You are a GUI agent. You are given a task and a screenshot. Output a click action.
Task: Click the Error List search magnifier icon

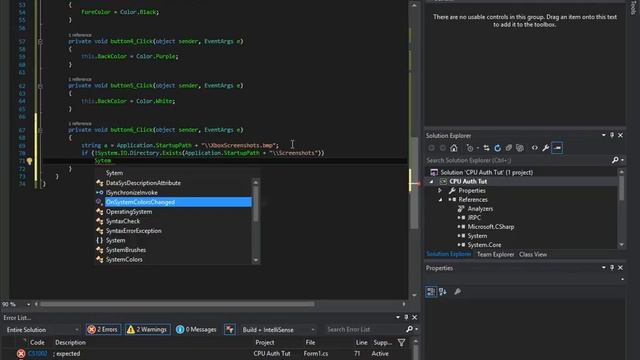tap(409, 329)
